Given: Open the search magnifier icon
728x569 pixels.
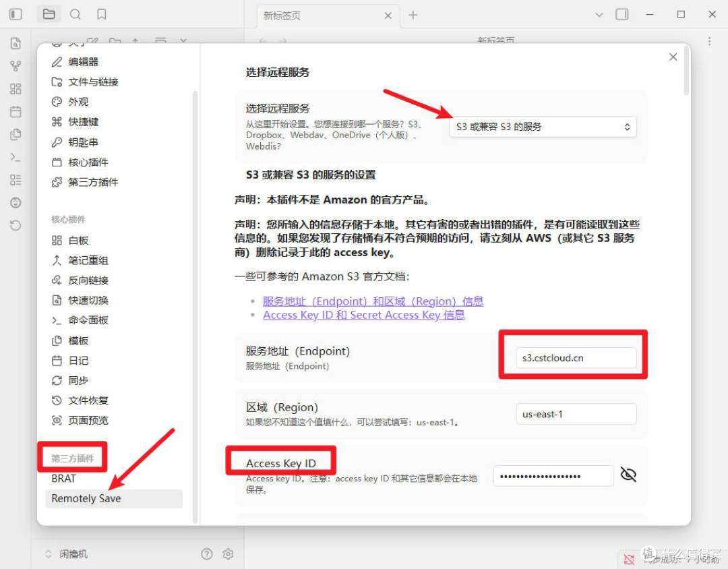Looking at the screenshot, I should click(x=75, y=14).
